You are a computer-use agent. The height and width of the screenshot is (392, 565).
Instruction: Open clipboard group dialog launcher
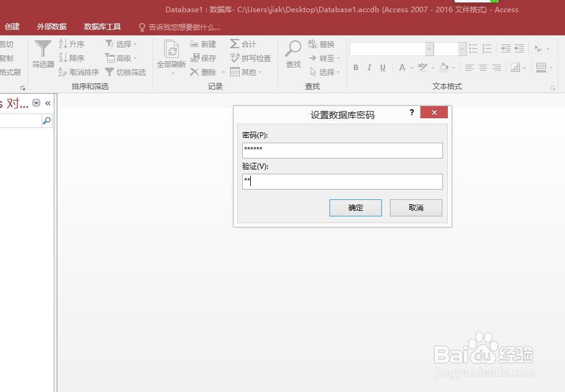[x=23, y=88]
